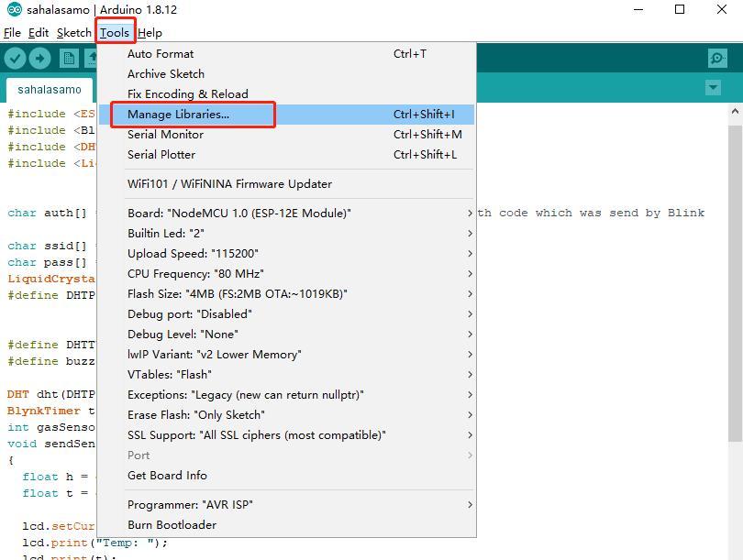743x560 pixels.
Task: Expand the Exceptions Legacy submenu
Action: [x=286, y=395]
